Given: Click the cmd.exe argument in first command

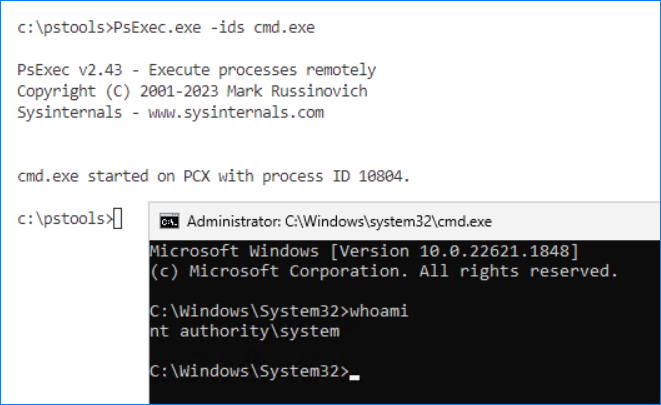Looking at the screenshot, I should point(284,27).
